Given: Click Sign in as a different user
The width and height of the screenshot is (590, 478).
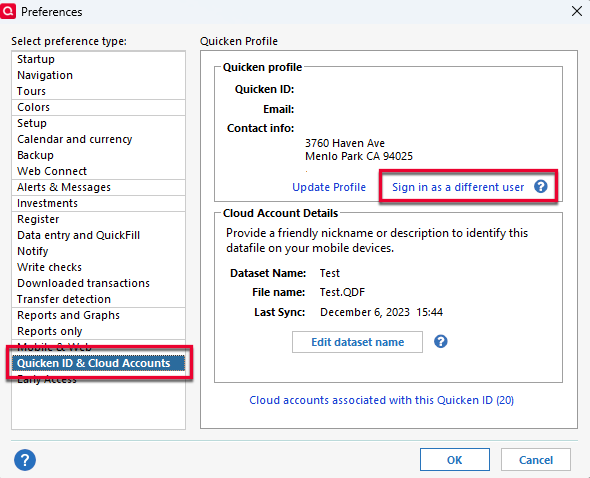Looking at the screenshot, I should [458, 187].
